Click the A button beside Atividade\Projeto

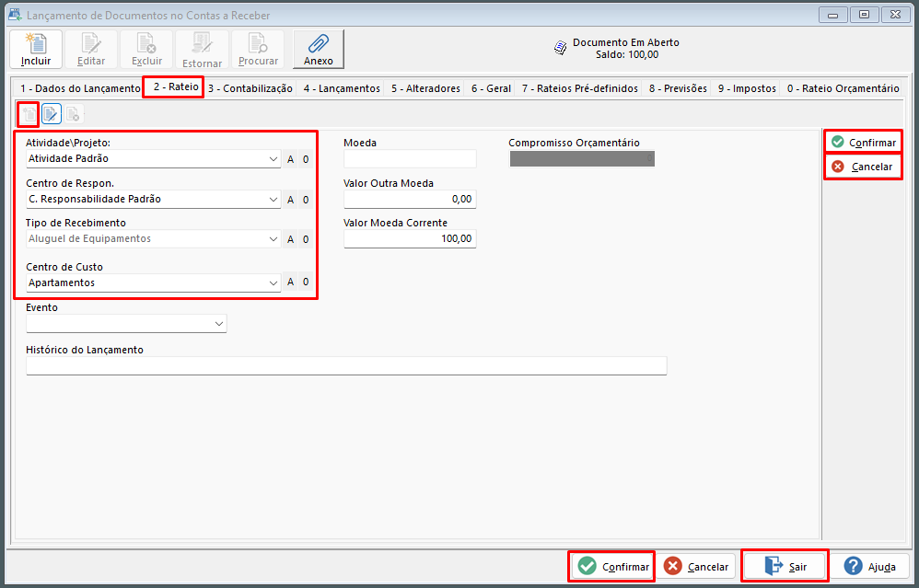click(291, 159)
